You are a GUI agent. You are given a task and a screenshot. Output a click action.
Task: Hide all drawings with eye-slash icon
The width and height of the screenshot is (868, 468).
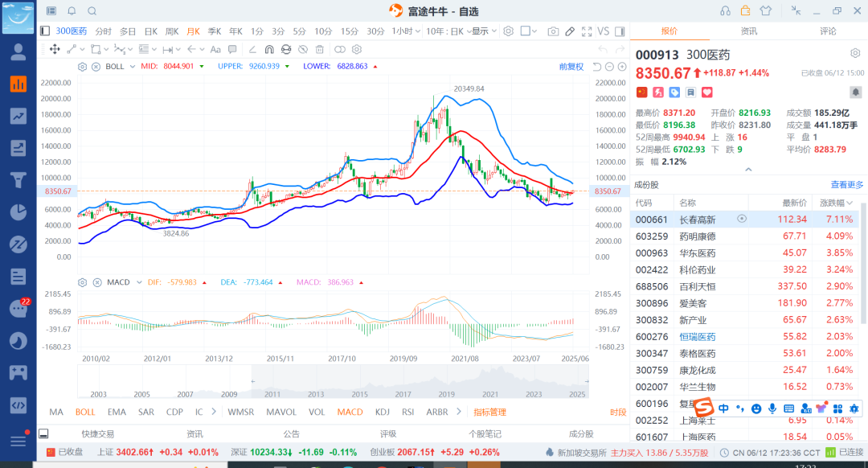point(303,49)
